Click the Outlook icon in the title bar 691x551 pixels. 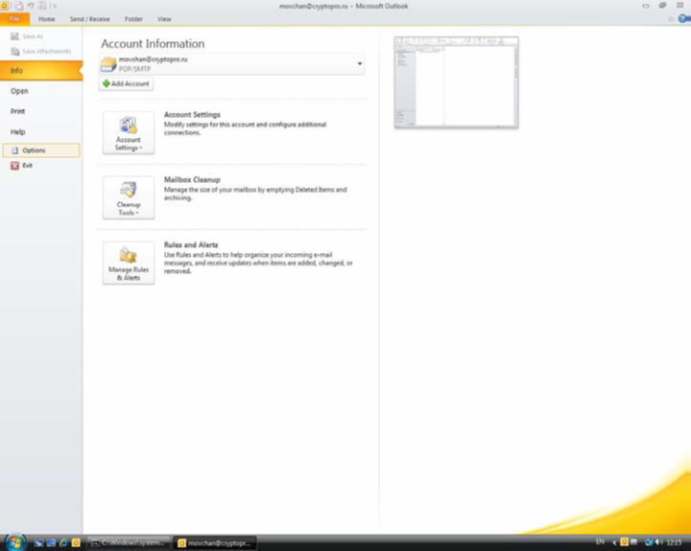[5, 6]
